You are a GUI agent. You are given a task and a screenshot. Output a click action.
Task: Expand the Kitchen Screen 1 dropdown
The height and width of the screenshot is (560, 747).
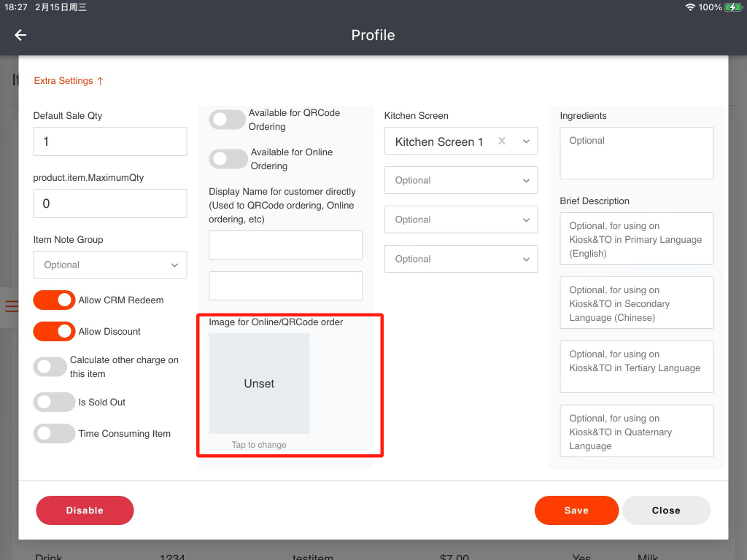click(526, 141)
